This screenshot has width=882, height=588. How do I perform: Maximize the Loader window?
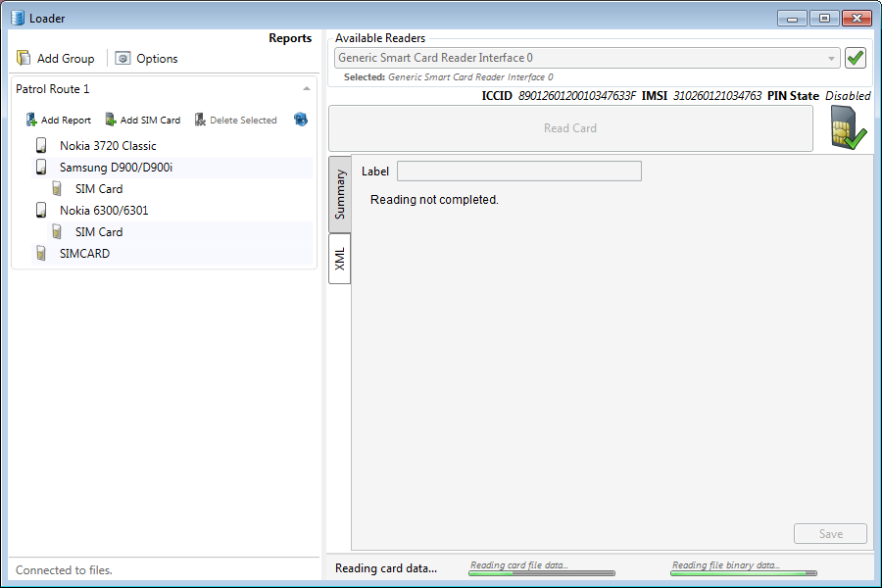[x=824, y=19]
